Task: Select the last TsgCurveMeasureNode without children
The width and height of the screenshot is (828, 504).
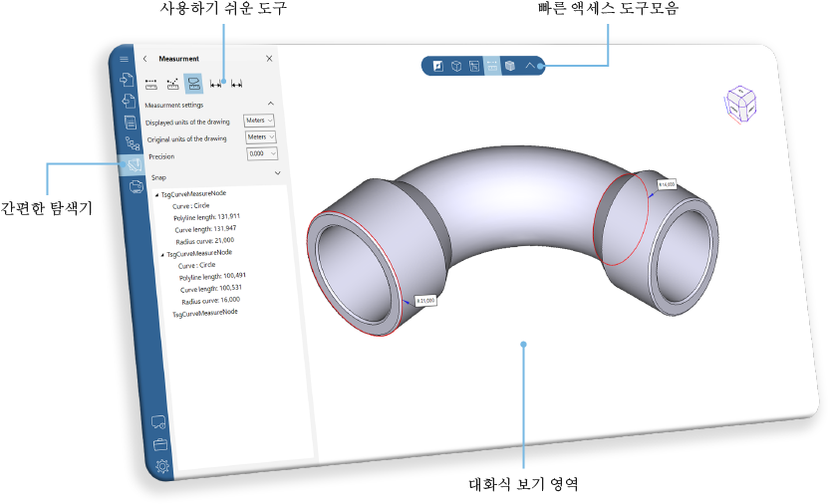Action: (x=205, y=313)
